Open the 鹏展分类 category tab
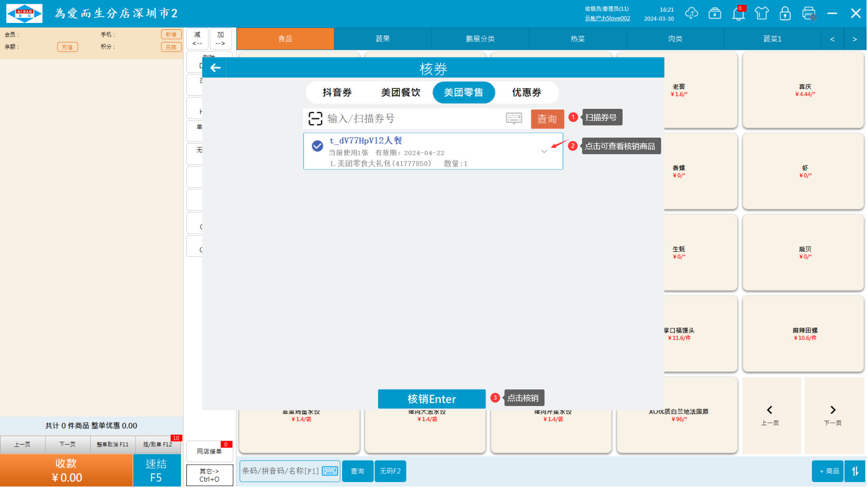Viewport: 868px width, 488px height. [x=481, y=39]
